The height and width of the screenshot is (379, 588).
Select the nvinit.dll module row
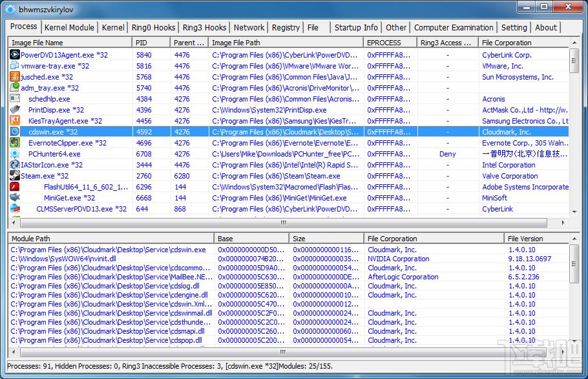click(x=289, y=259)
